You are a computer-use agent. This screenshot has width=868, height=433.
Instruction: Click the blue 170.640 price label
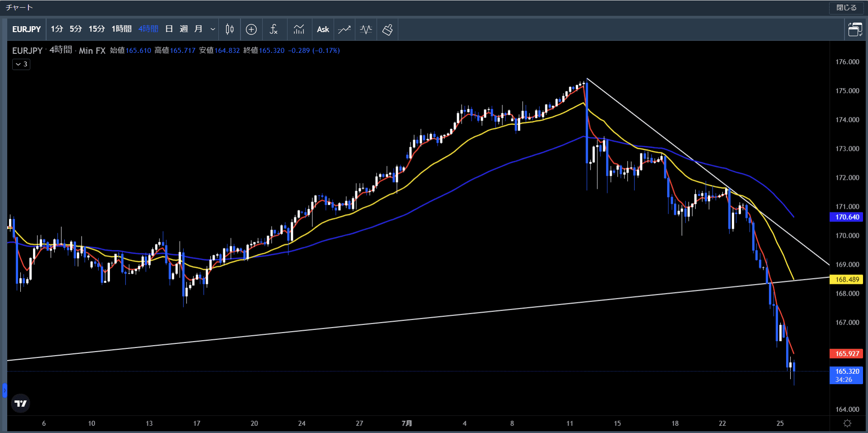click(847, 217)
